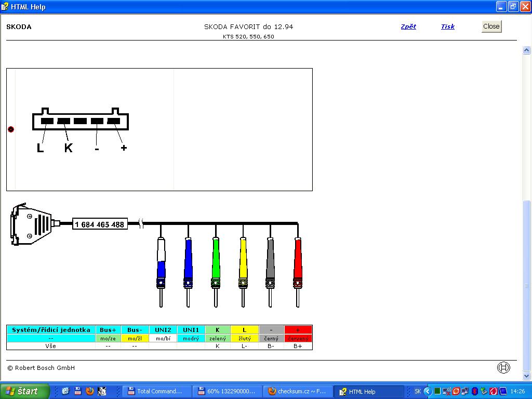The image size is (532, 399).
Task: Click the L- value in the Vše row
Action: (244, 346)
